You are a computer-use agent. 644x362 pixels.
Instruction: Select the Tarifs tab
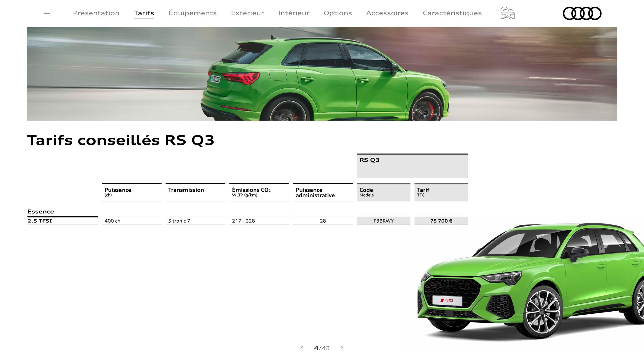(144, 13)
